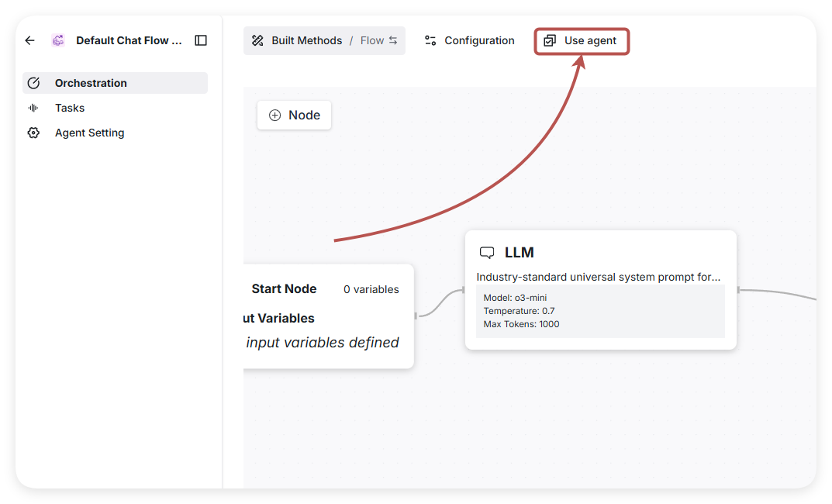Click the Use agent button

(582, 41)
